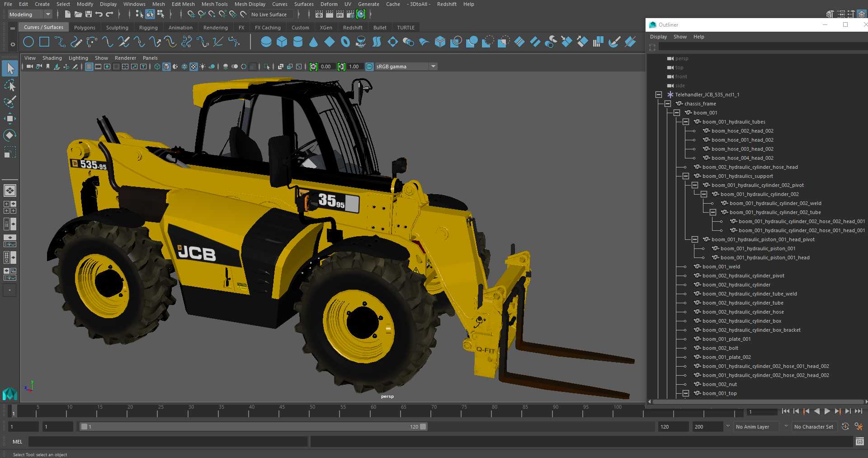Open the viewport Shading menu
The image size is (868, 458).
pyautogui.click(x=52, y=58)
